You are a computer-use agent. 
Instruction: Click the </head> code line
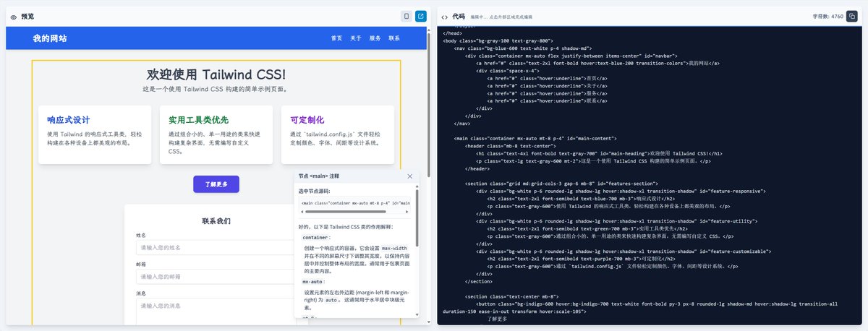pos(452,33)
